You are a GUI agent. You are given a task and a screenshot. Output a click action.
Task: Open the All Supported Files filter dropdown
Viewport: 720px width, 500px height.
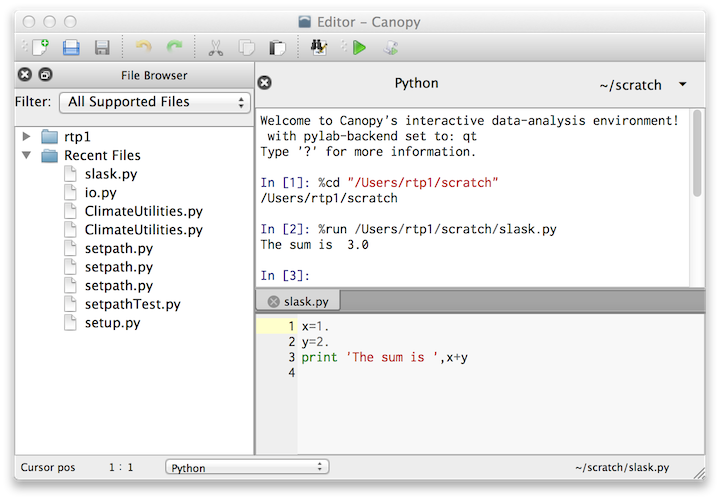click(154, 102)
